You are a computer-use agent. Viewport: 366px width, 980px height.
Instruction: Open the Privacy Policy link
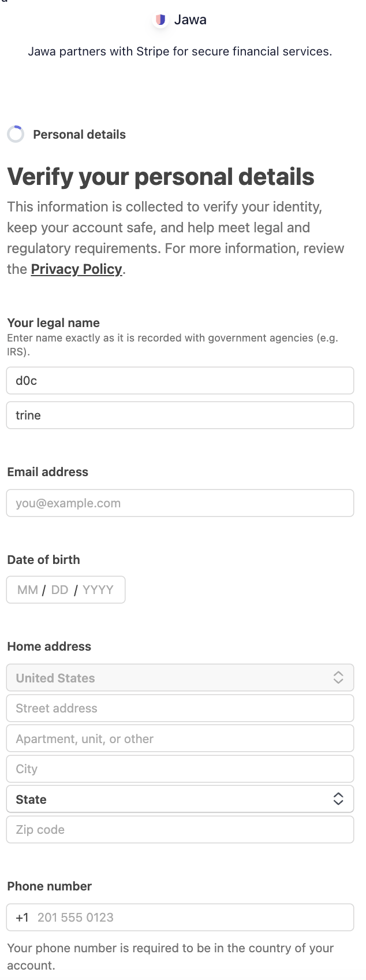pyautogui.click(x=76, y=269)
